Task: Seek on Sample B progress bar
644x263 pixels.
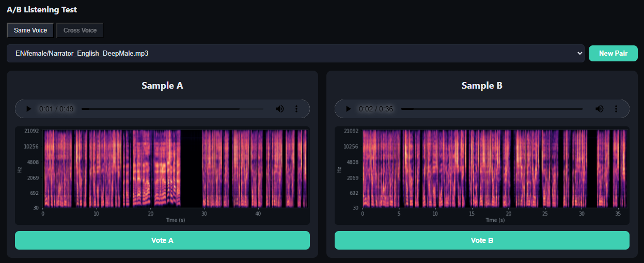Action: (492, 109)
